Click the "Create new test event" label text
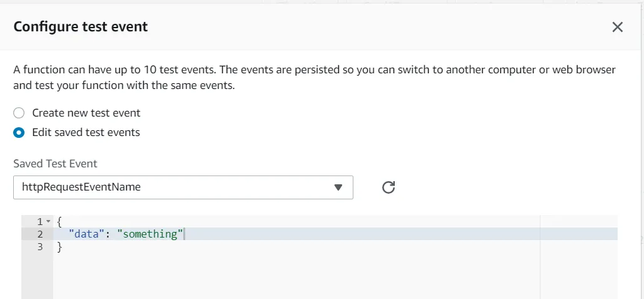The width and height of the screenshot is (644, 299). point(86,113)
